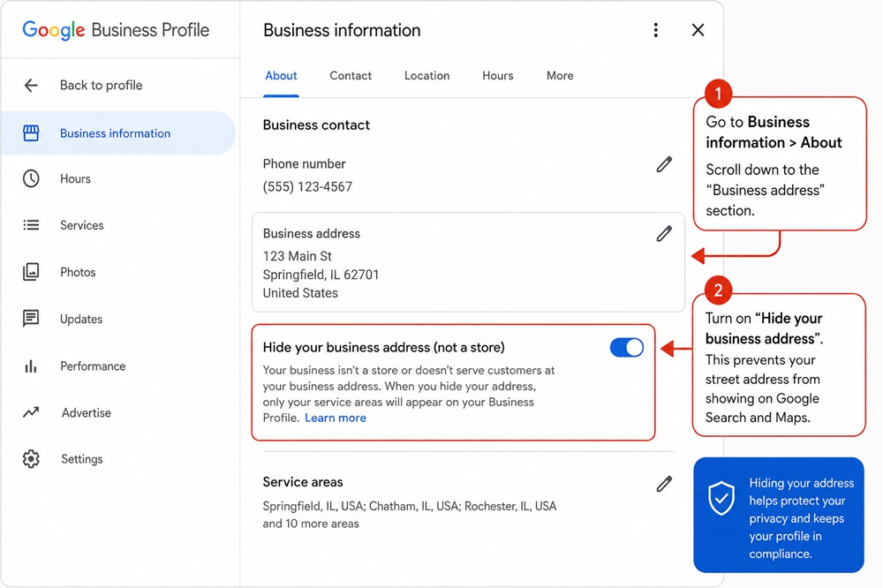
Task: Click the Updates post icon
Action: [31, 318]
